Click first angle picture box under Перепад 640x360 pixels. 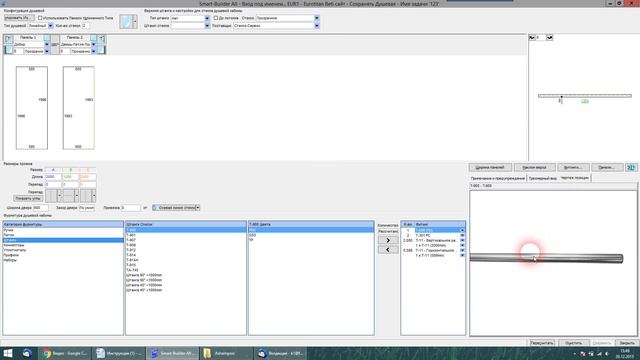pyautogui.click(x=53, y=196)
